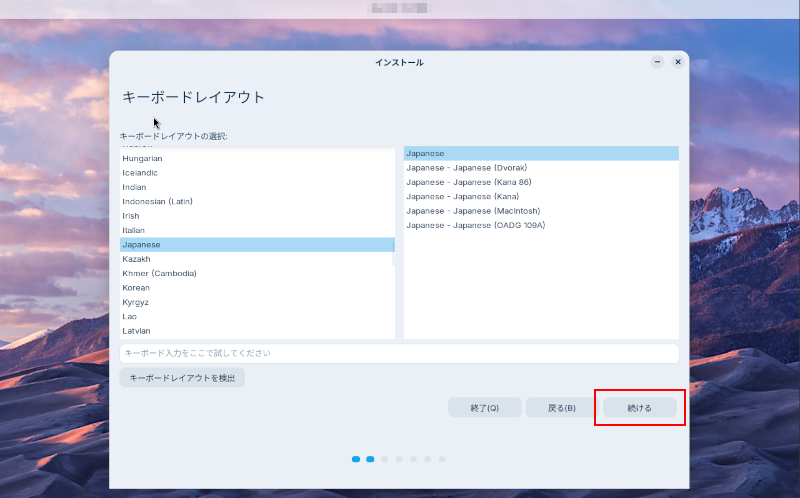Go back with the 戻る(B) button
Image resolution: width=800 pixels, height=498 pixels.
(562, 408)
